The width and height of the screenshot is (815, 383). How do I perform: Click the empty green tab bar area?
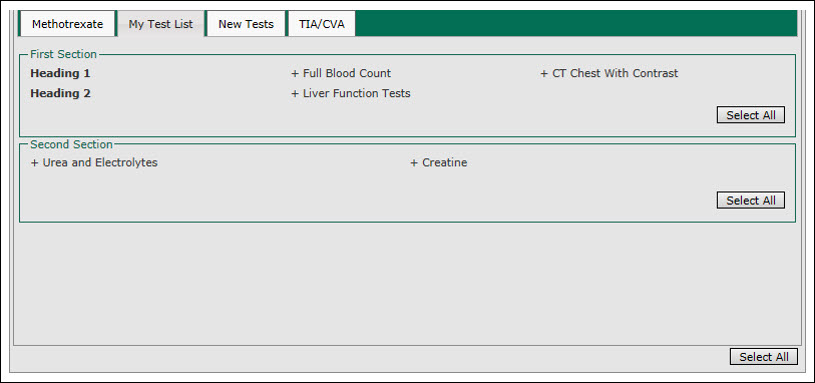click(576, 23)
